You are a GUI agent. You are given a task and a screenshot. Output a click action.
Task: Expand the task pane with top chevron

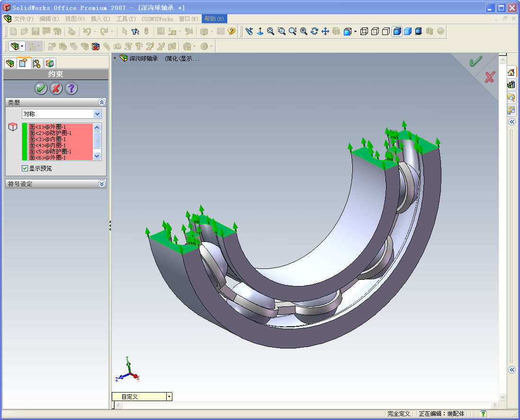[511, 122]
